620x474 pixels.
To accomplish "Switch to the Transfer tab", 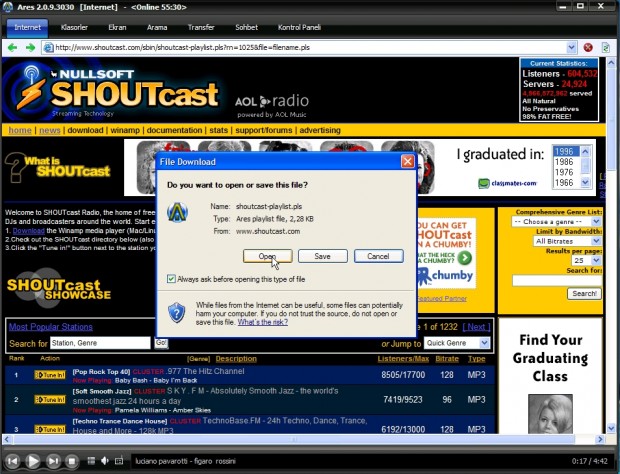I will 201,27.
